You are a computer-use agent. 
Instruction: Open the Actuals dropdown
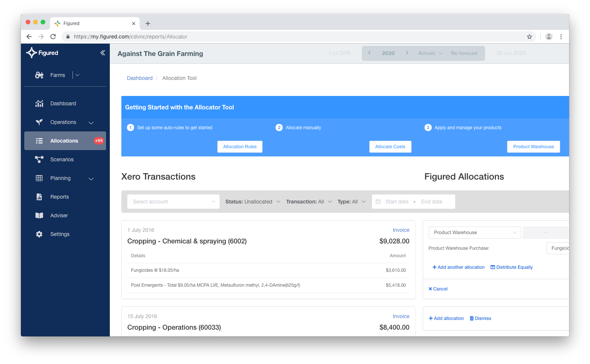[431, 53]
